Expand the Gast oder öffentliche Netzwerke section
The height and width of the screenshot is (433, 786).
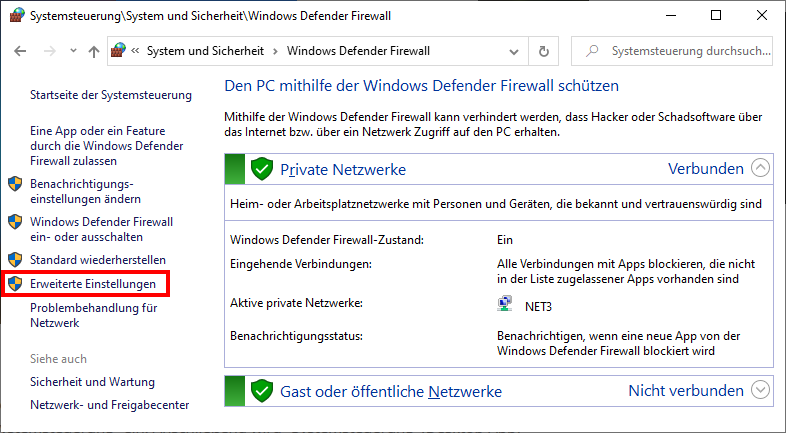pyautogui.click(x=761, y=390)
